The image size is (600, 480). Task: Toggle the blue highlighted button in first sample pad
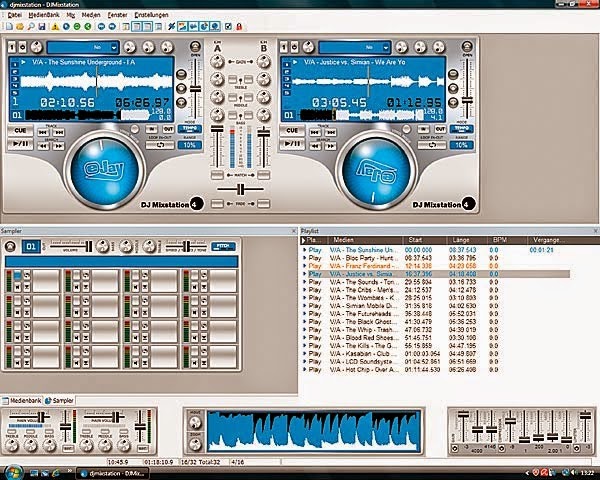tap(18, 275)
